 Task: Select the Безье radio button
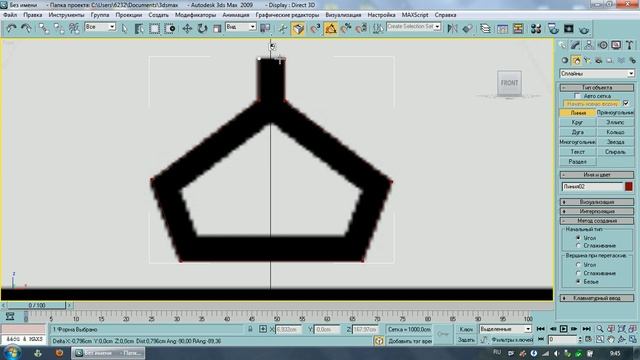tap(578, 282)
